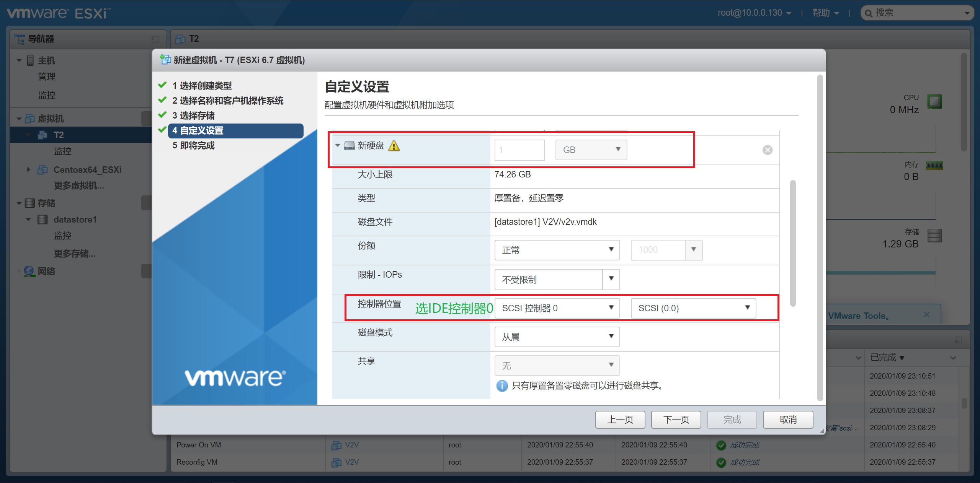The height and width of the screenshot is (483, 980).
Task: Click V2V icon in Power On VM row
Action: coord(336,445)
